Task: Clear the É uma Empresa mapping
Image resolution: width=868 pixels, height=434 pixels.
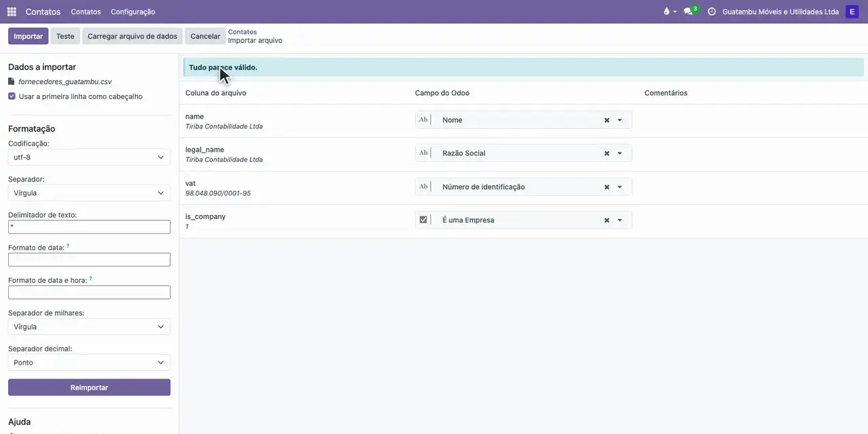Action: tap(607, 220)
